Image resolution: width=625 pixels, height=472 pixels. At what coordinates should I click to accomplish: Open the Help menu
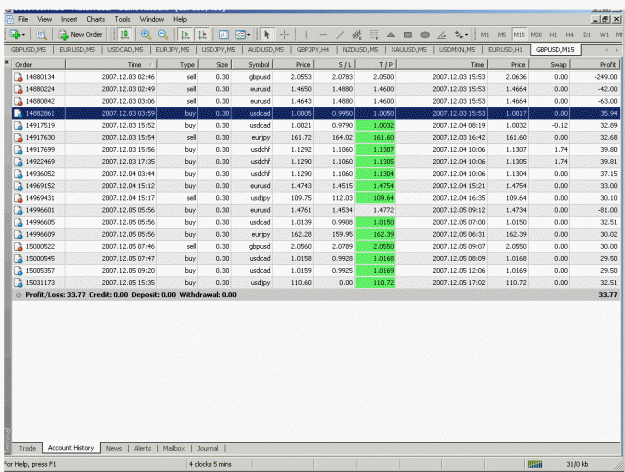(x=180, y=19)
